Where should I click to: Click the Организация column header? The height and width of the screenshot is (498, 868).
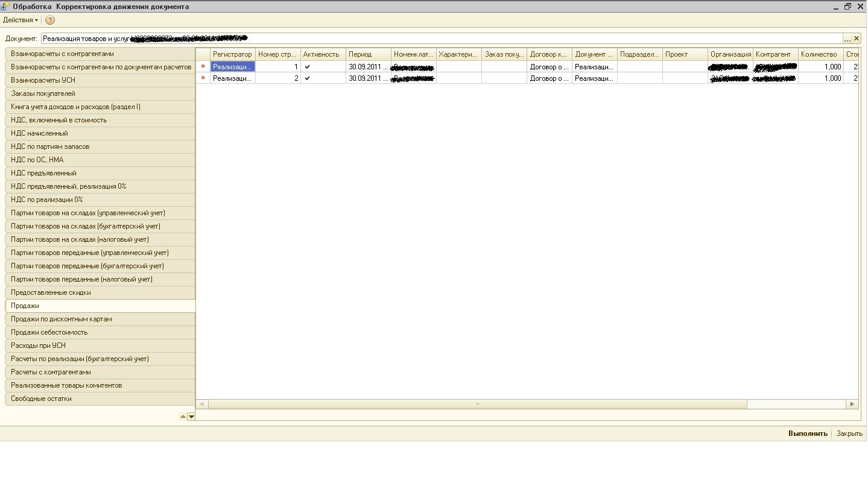click(730, 54)
